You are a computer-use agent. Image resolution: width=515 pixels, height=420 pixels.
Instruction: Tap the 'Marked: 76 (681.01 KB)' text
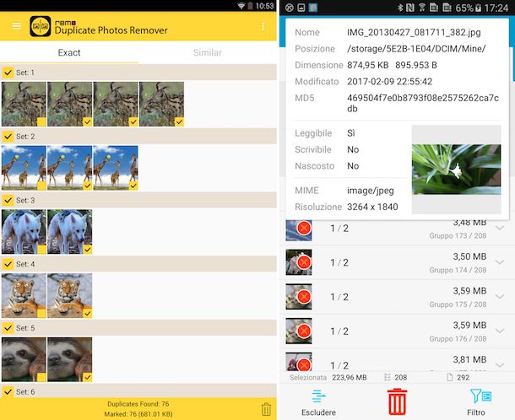pos(138,414)
